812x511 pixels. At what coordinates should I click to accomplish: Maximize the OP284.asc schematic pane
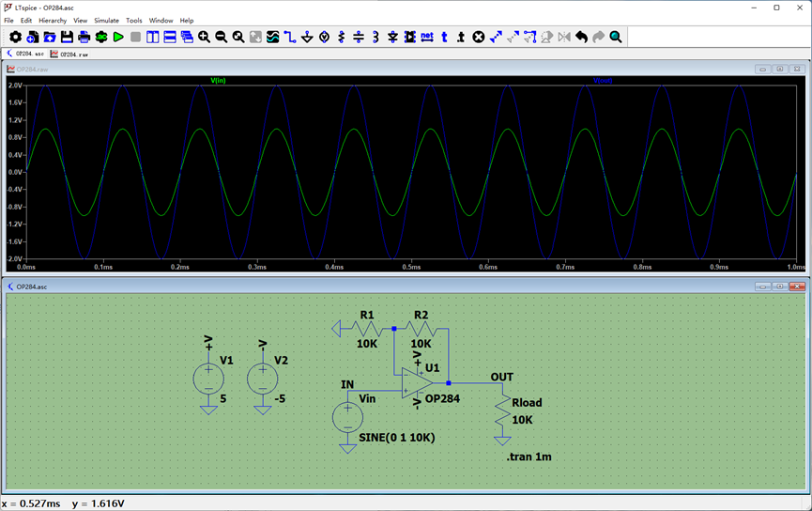click(780, 286)
